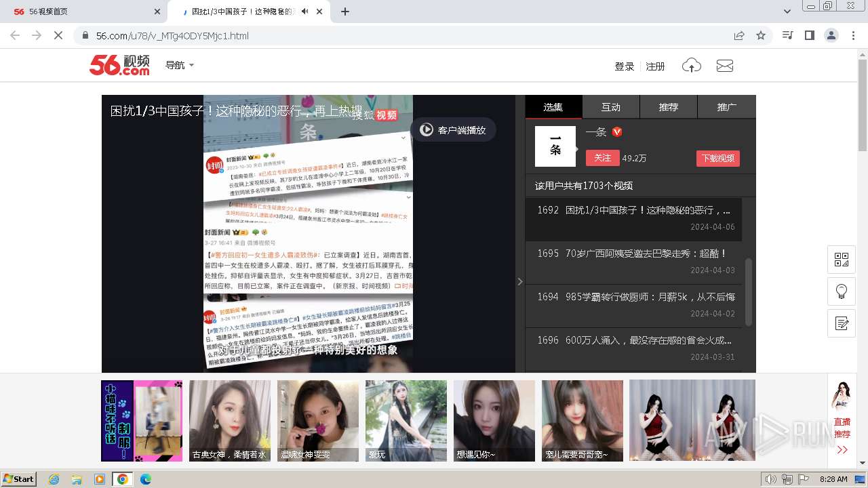Viewport: 868px width, 488px height.
Task: Click the video player area
Action: (309, 234)
